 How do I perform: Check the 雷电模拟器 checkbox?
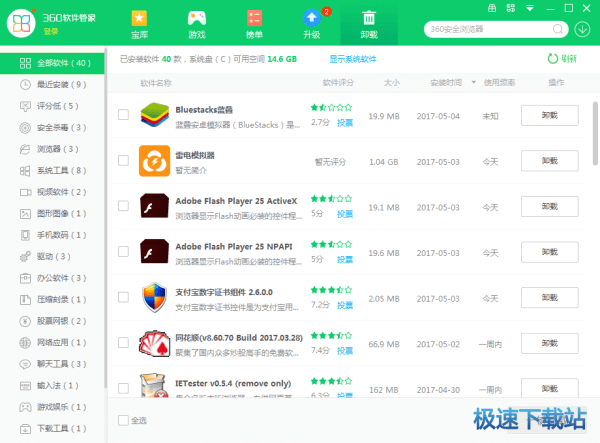[x=123, y=160]
